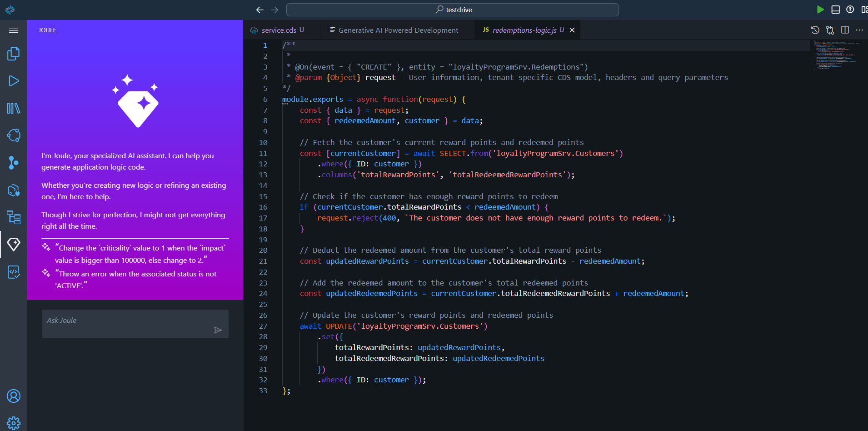This screenshot has height=431, width=868.
Task: Click the code minimap overview
Action: [x=837, y=55]
